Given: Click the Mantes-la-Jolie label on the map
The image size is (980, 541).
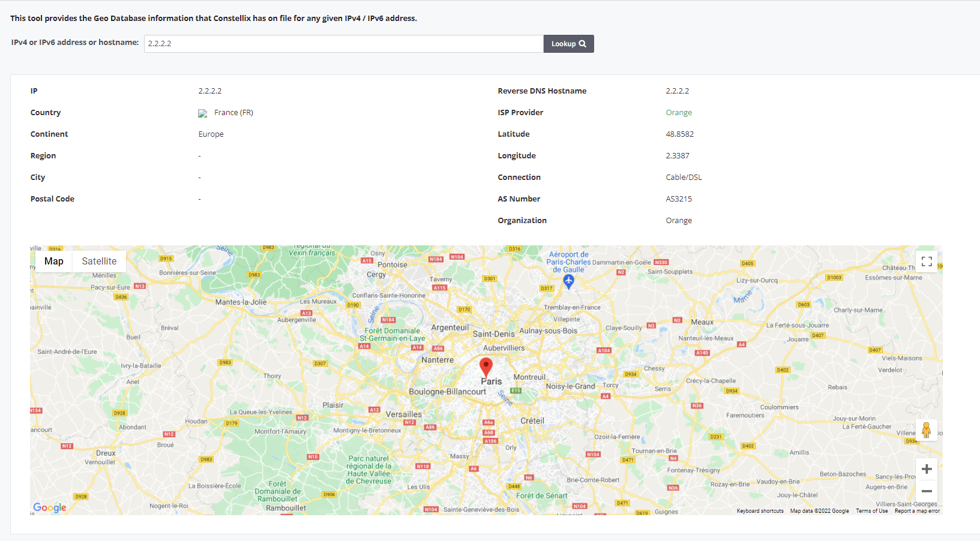Looking at the screenshot, I should point(241,302).
